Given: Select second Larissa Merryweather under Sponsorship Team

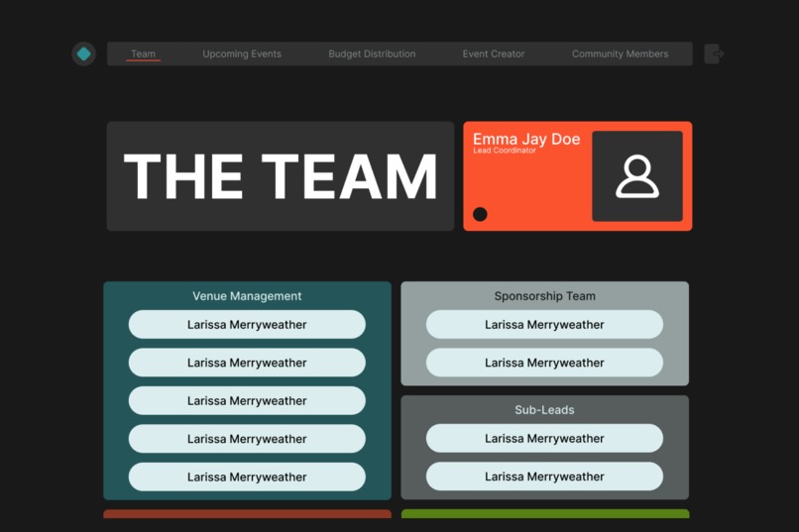Looking at the screenshot, I should [544, 363].
